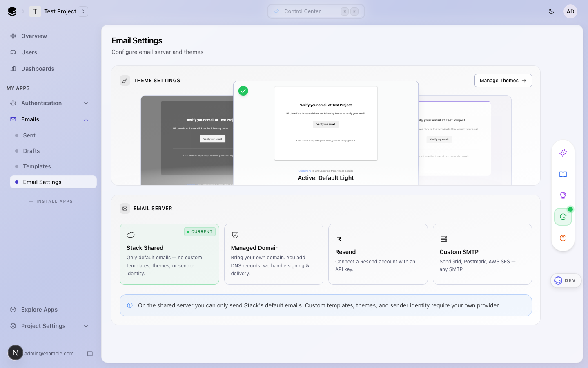Open the orange help question icon
The image size is (588, 368).
pyautogui.click(x=563, y=238)
